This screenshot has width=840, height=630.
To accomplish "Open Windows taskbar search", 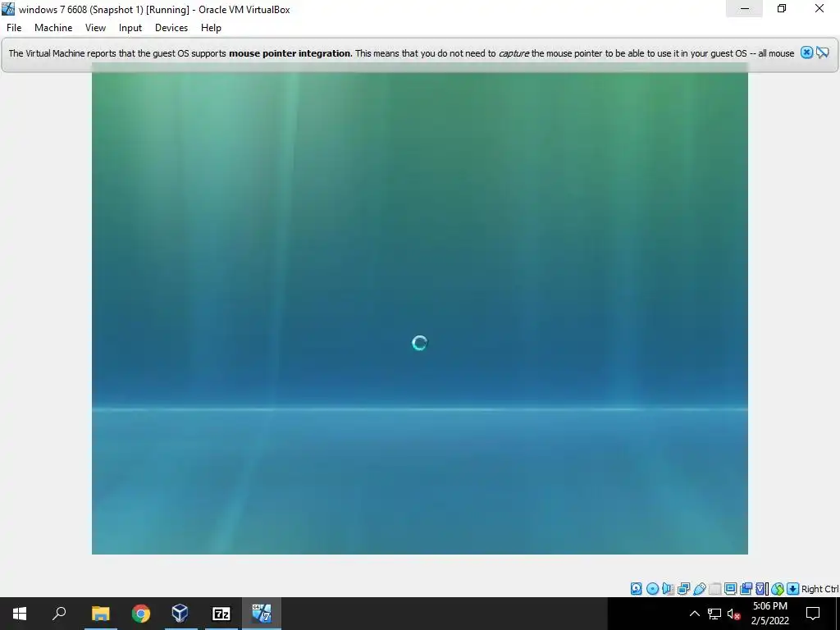I will tap(59, 614).
